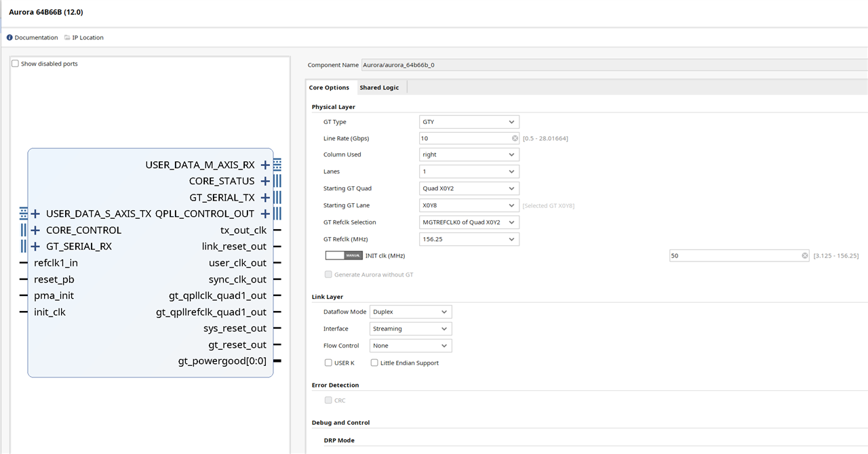Image resolution: width=868 pixels, height=454 pixels.
Task: Open the GT Type dropdown
Action: (x=469, y=122)
